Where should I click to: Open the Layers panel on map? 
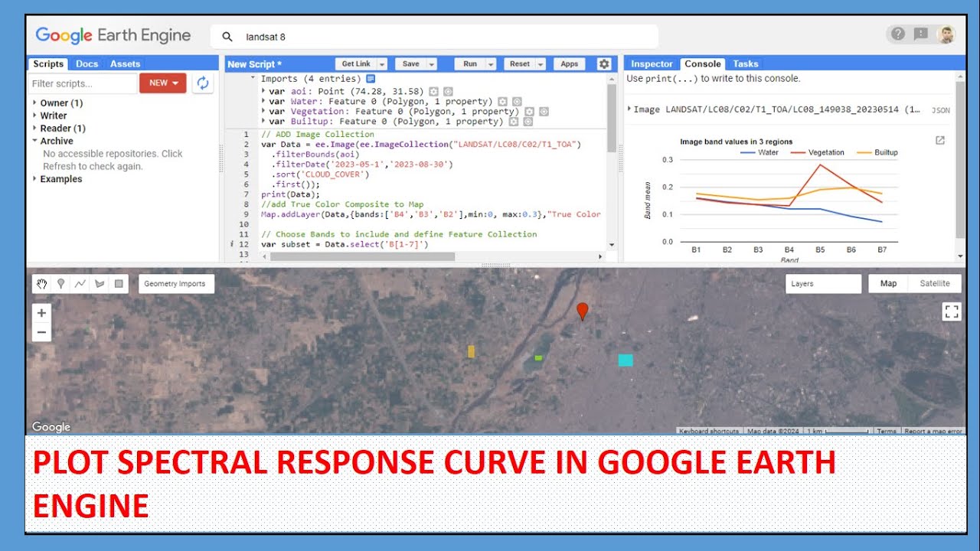click(824, 283)
